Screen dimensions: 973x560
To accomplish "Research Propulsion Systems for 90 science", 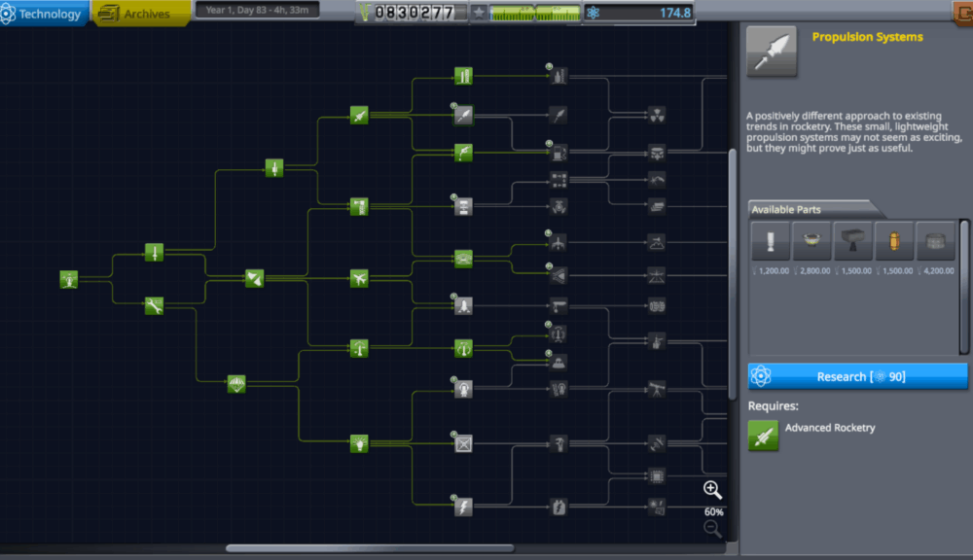I will pos(857,376).
